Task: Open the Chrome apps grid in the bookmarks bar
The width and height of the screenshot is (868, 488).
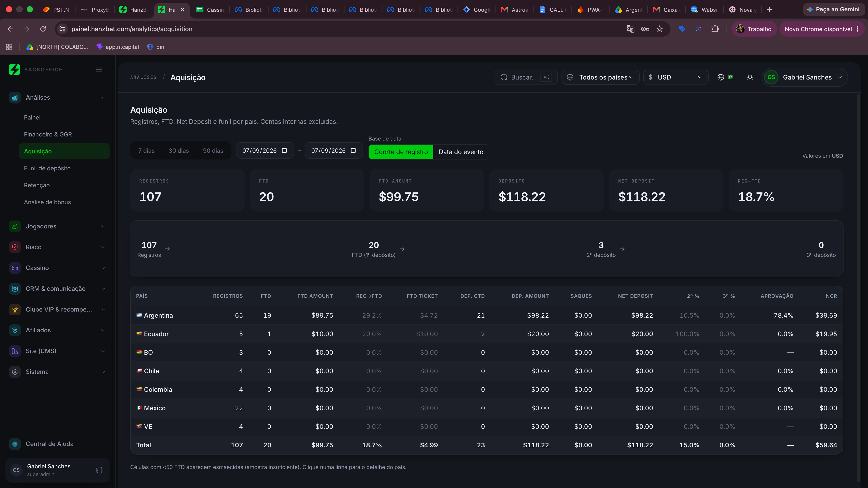Action: [9, 47]
